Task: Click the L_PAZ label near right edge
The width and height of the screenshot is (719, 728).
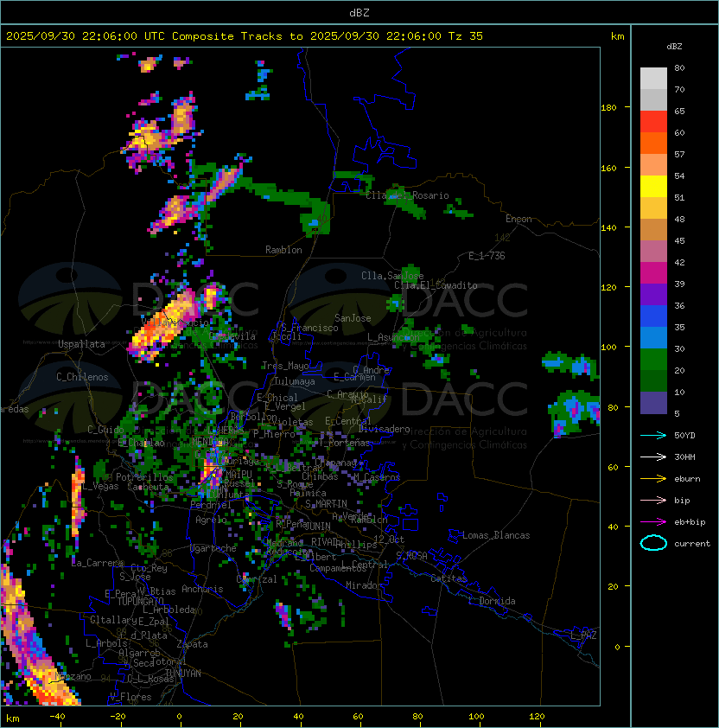Action: 583,635
